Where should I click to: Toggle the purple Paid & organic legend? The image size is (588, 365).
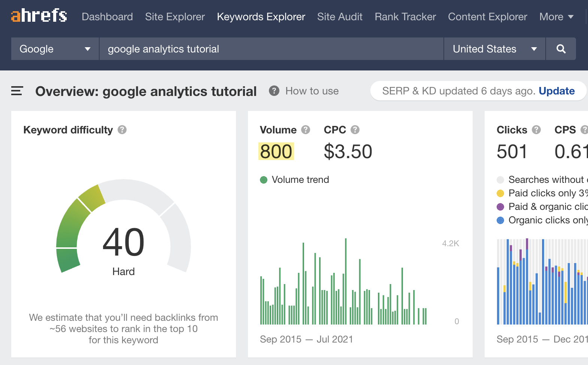coord(500,207)
